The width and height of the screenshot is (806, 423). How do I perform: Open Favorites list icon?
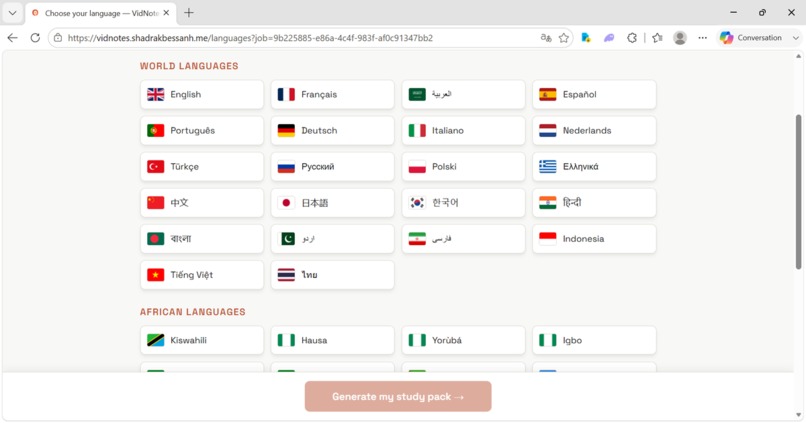pyautogui.click(x=657, y=38)
